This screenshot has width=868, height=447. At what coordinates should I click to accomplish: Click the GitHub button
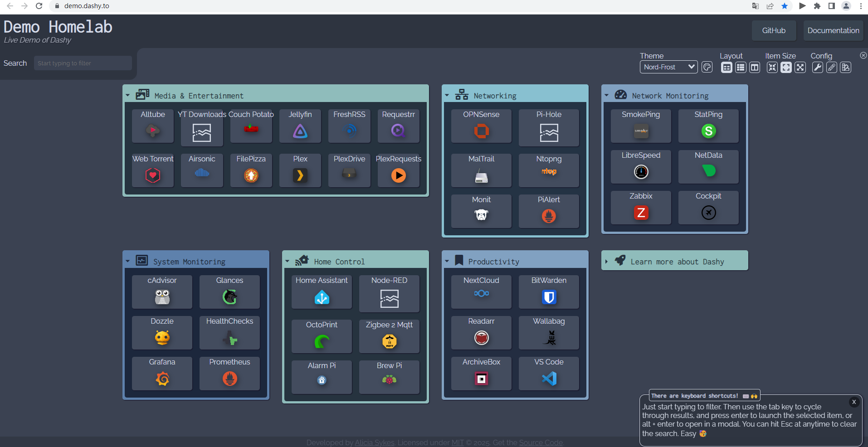[774, 30]
